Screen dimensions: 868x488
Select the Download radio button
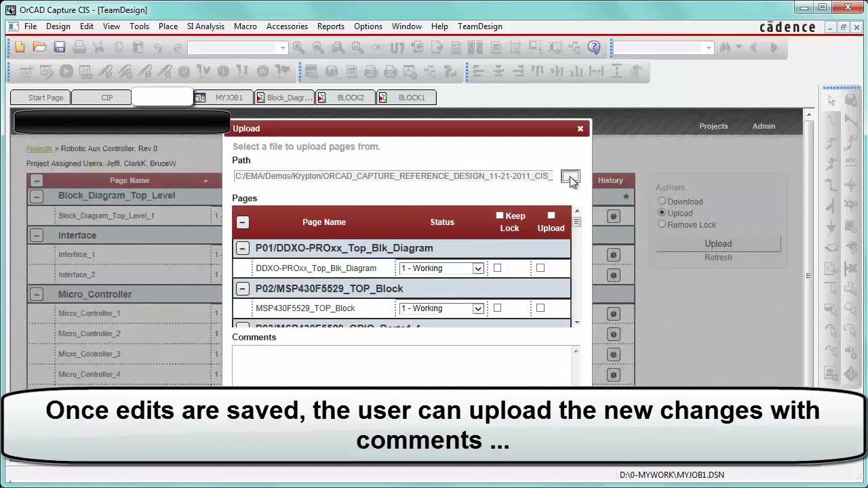[x=662, y=201]
